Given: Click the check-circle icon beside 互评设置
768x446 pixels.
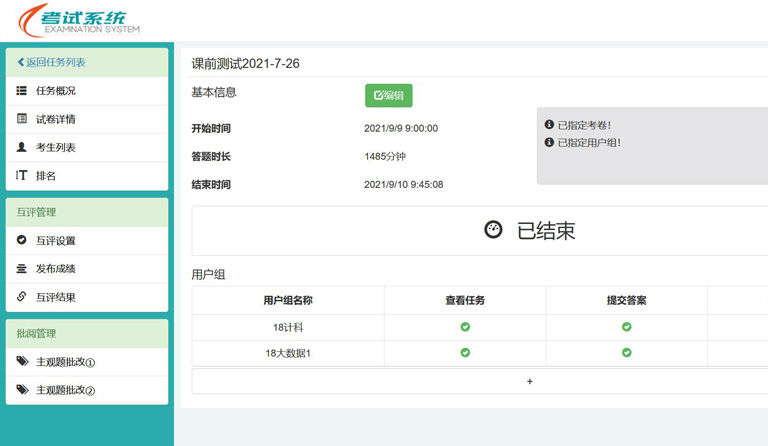Looking at the screenshot, I should pos(22,240).
